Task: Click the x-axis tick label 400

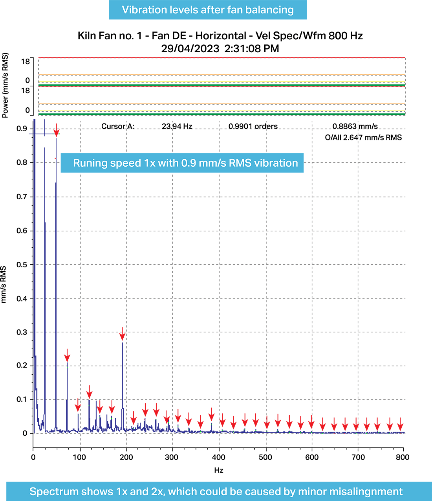Action: pos(218,457)
